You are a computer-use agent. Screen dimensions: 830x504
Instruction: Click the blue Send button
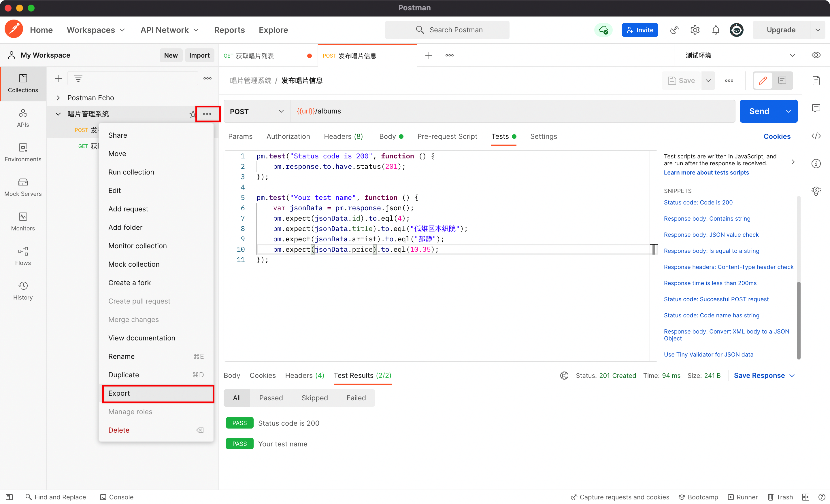[x=759, y=111]
